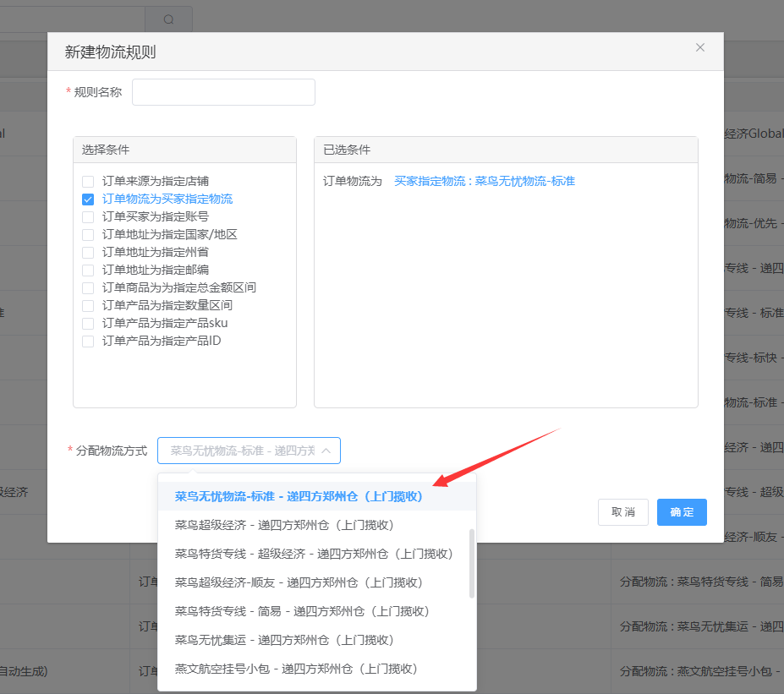Check 订单商品为为指定总金额区间 checkbox
784x694 pixels.
tap(88, 287)
